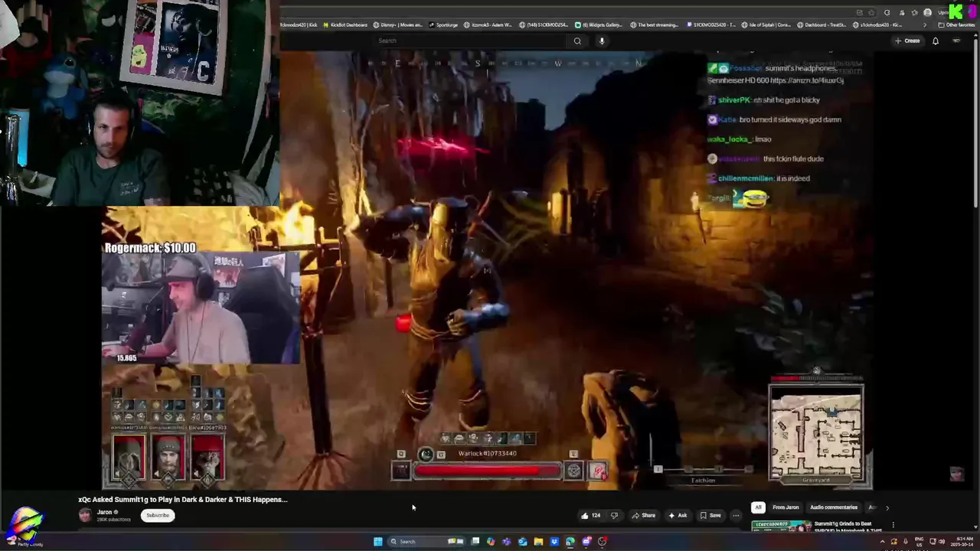
Task: Open more actions ellipsis under video
Action: pyautogui.click(x=736, y=515)
